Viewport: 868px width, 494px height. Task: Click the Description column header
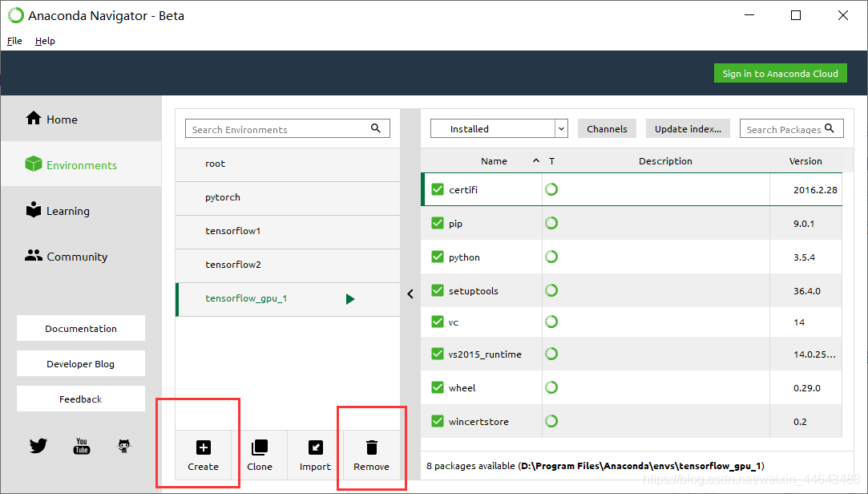(x=665, y=160)
